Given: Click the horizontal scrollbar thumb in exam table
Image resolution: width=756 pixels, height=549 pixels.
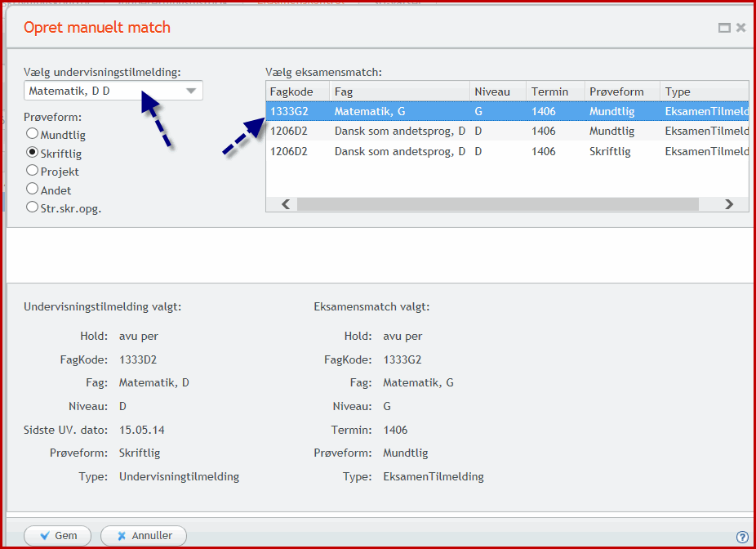Looking at the screenshot, I should pos(498,204).
